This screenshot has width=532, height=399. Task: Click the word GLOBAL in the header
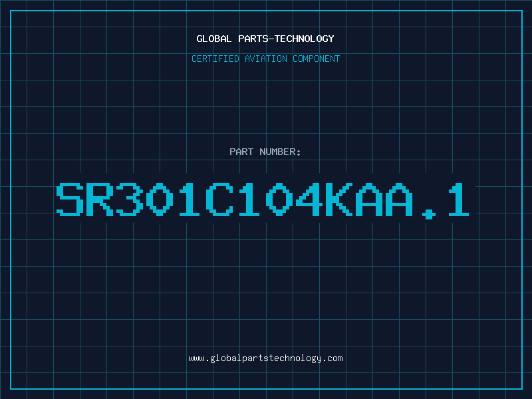213,39
